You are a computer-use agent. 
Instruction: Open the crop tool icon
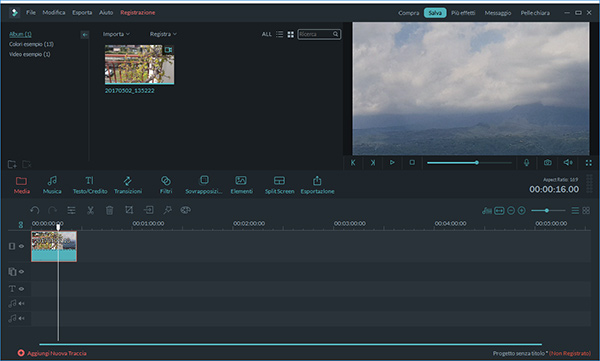click(129, 210)
